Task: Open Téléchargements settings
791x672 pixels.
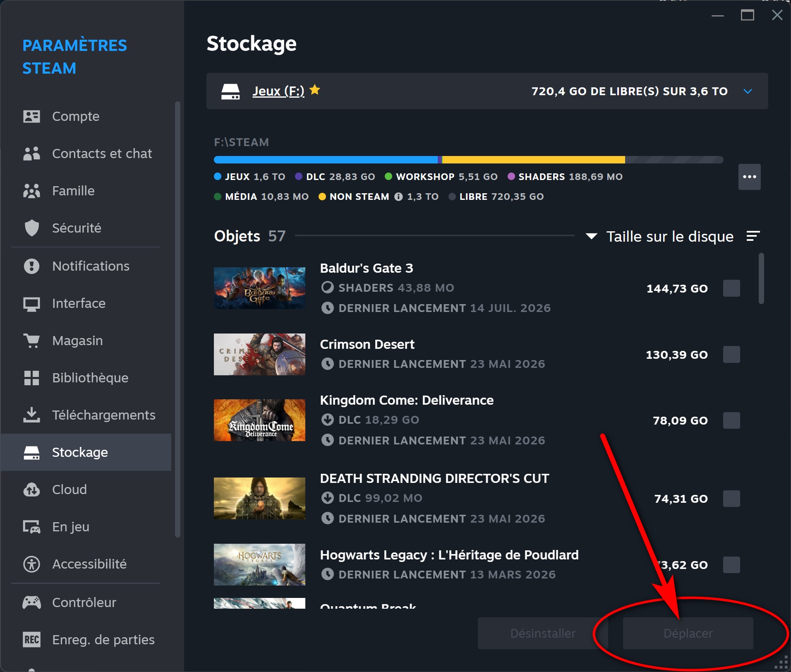Action: (x=86, y=415)
